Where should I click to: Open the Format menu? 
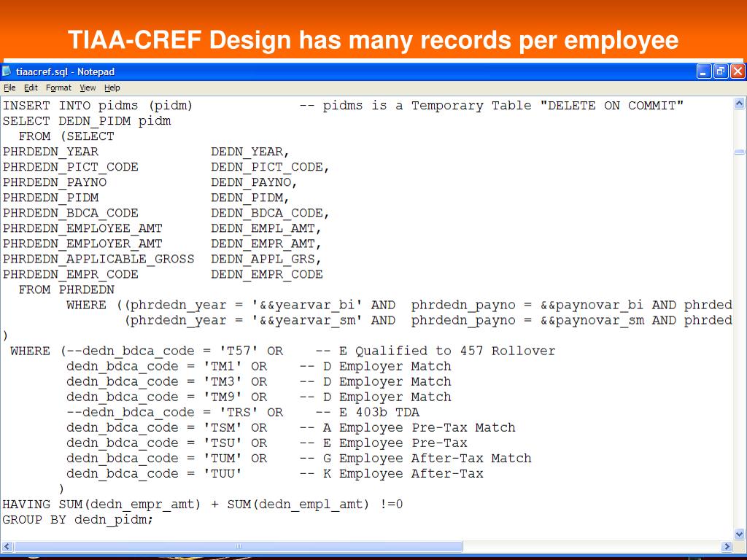[x=58, y=87]
